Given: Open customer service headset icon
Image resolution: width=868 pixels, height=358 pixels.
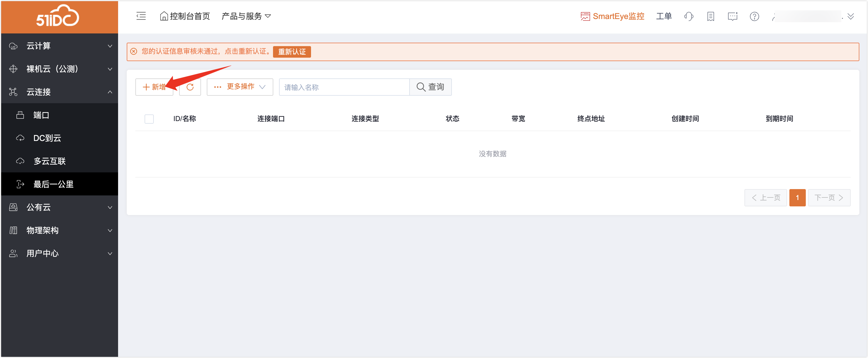Looking at the screenshot, I should 688,16.
